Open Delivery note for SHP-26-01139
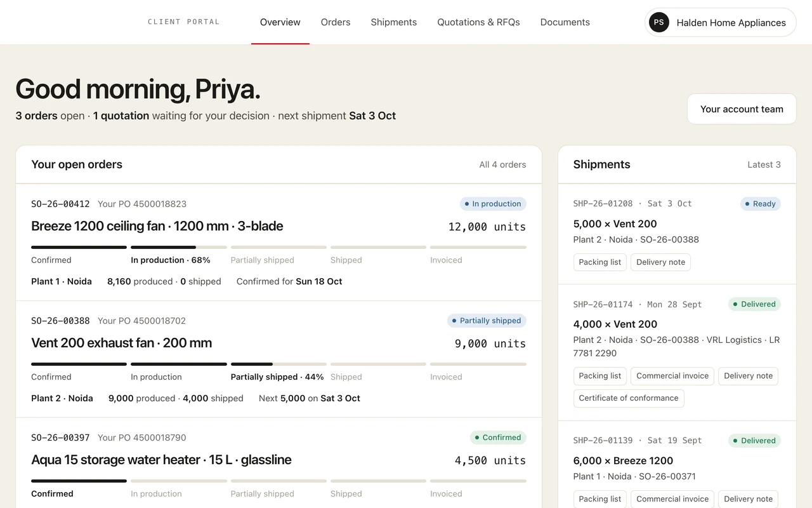This screenshot has width=812, height=508. coord(748,499)
